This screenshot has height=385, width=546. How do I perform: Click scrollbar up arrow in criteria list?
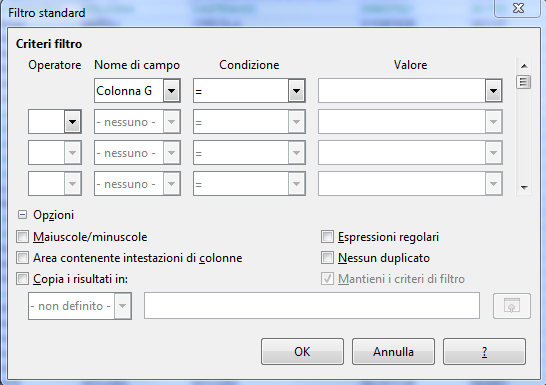pyautogui.click(x=524, y=66)
